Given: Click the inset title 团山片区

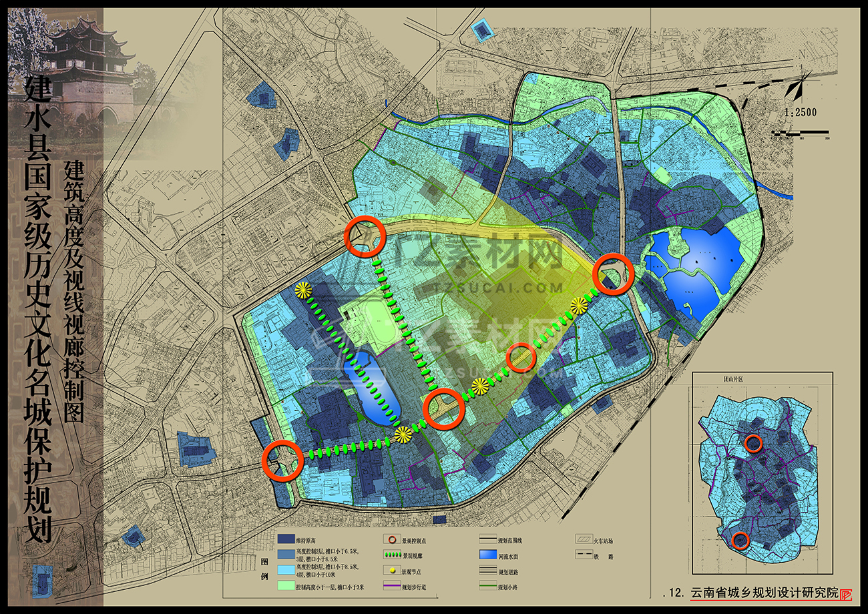Looking at the screenshot, I should coord(734,378).
